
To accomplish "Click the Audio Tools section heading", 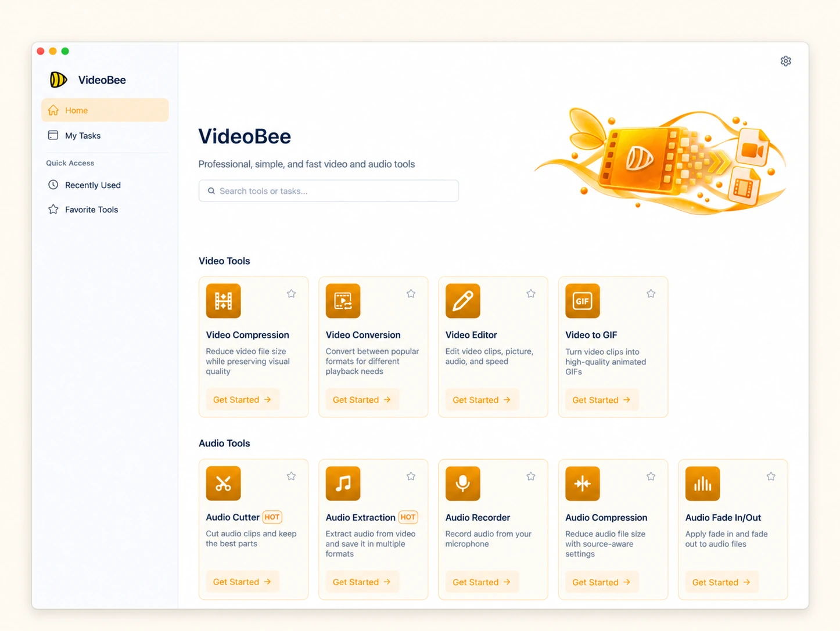I will click(x=224, y=443).
